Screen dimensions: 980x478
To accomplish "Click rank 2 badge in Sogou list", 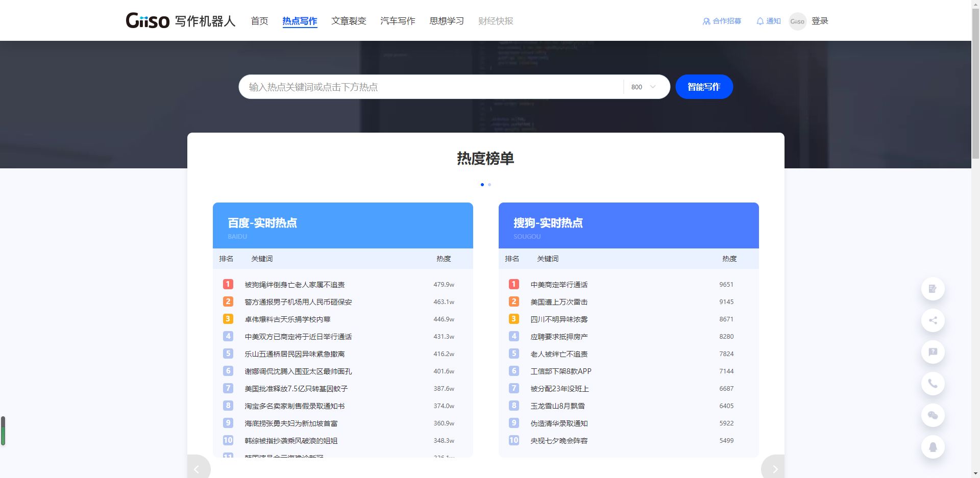I will point(514,301).
